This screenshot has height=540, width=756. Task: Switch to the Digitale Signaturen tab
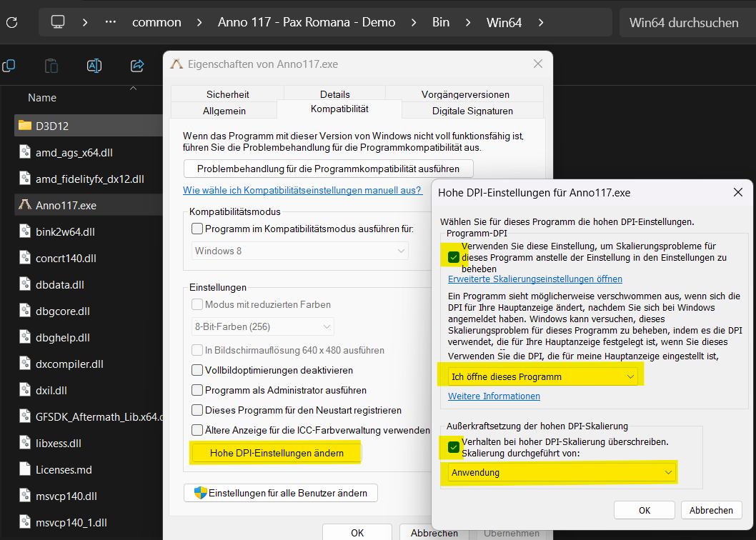[x=472, y=111]
